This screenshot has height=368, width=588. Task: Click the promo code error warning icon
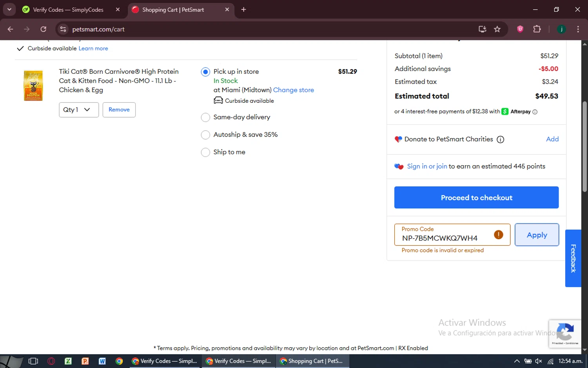tap(499, 235)
